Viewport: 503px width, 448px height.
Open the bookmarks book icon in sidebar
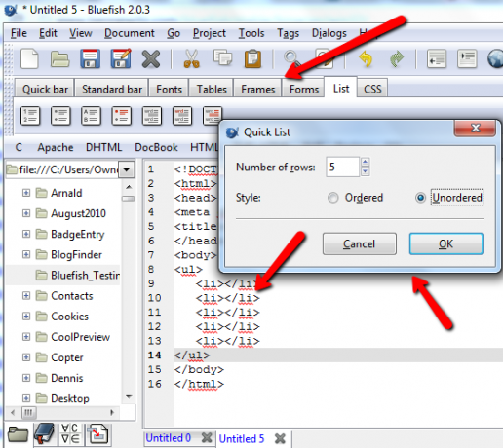pos(45,433)
